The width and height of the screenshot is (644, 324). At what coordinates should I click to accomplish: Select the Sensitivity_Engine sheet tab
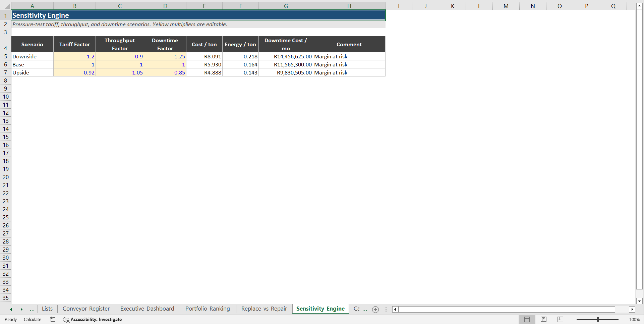[320, 309]
